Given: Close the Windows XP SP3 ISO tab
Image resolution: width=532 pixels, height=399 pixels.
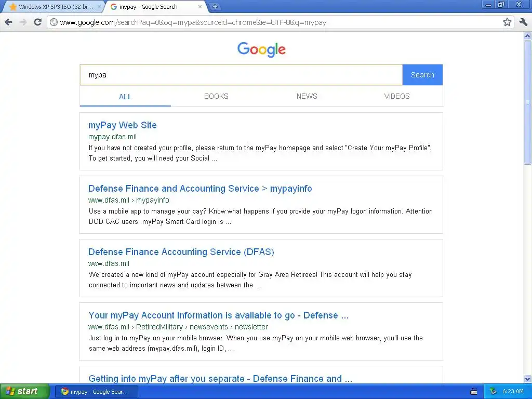Looking at the screenshot, I should 99,7.
